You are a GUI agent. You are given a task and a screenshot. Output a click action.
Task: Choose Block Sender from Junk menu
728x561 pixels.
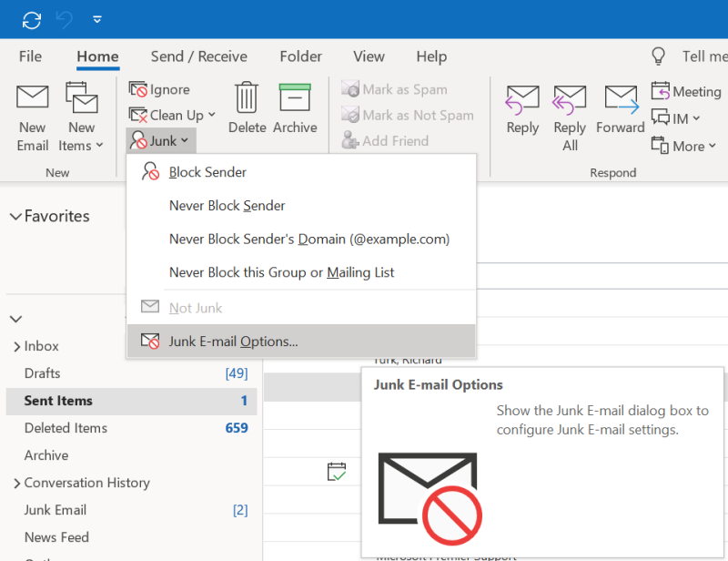pos(301,172)
